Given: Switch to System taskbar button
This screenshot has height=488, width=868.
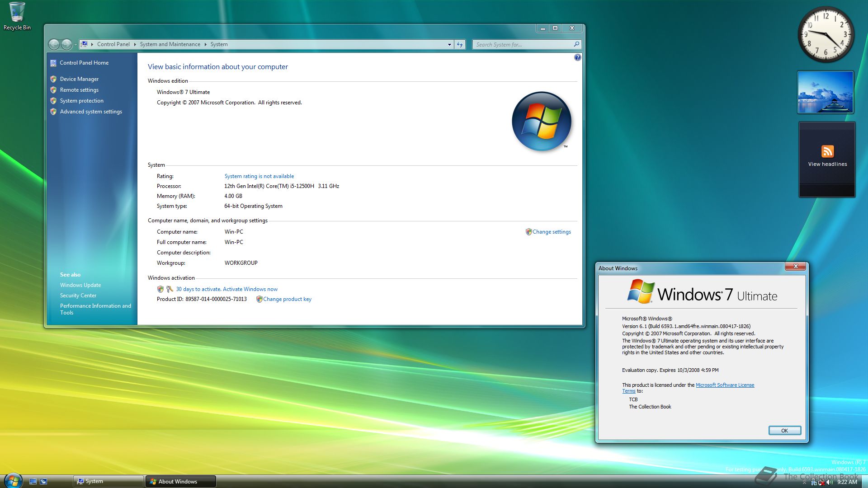Looking at the screenshot, I should tap(108, 482).
